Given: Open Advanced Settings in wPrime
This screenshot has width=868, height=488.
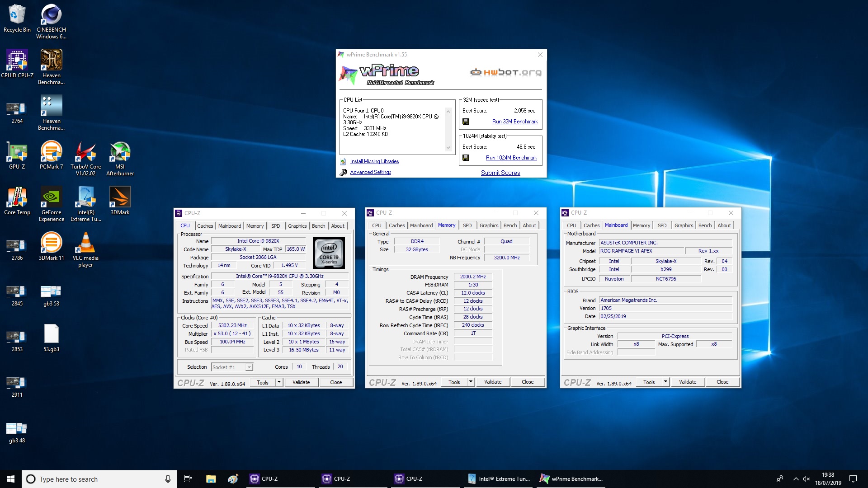Looking at the screenshot, I should click(x=370, y=172).
